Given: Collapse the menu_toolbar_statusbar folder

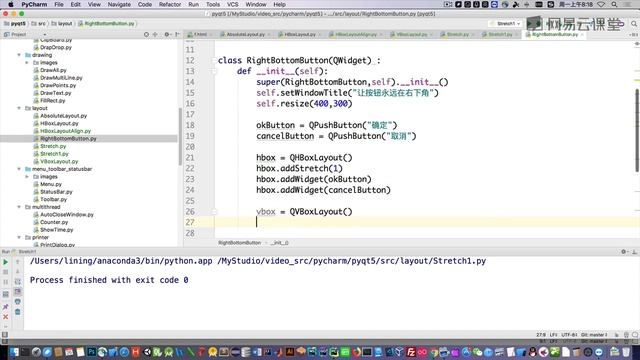Looking at the screenshot, I should coord(19,169).
